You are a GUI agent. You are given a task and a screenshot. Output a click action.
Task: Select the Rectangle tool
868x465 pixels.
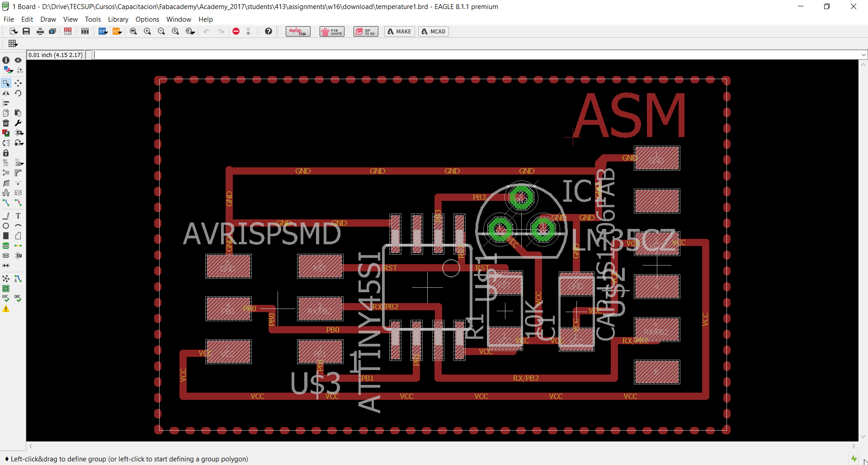[6, 236]
